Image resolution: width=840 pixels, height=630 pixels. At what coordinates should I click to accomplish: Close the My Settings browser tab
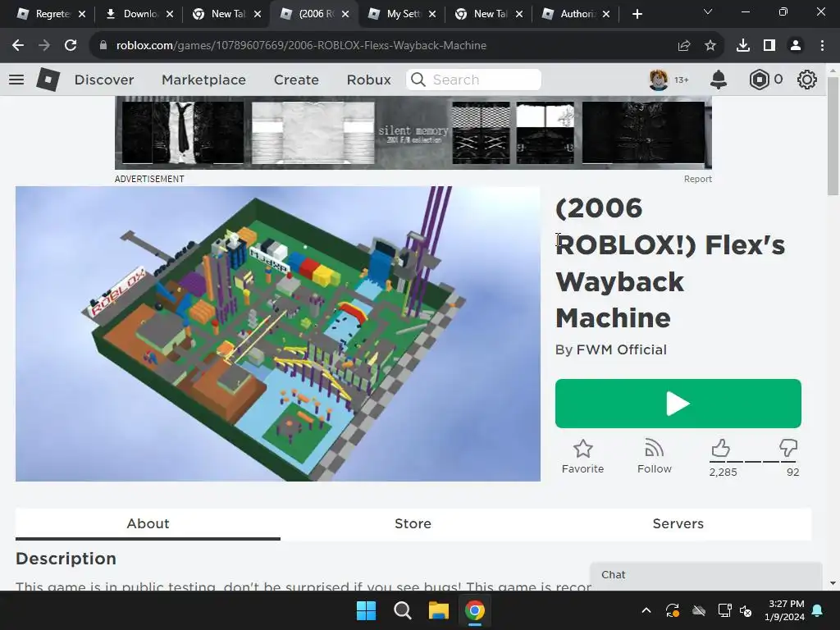432,14
